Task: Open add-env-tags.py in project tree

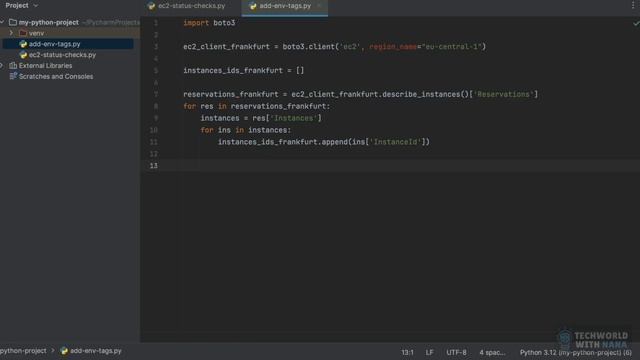Action: click(54, 44)
